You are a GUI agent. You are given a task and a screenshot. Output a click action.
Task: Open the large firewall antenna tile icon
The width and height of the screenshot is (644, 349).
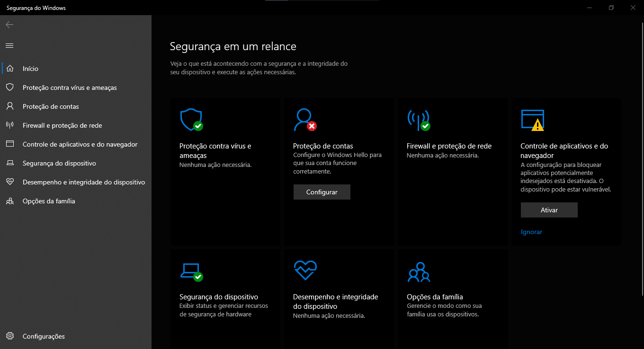419,120
